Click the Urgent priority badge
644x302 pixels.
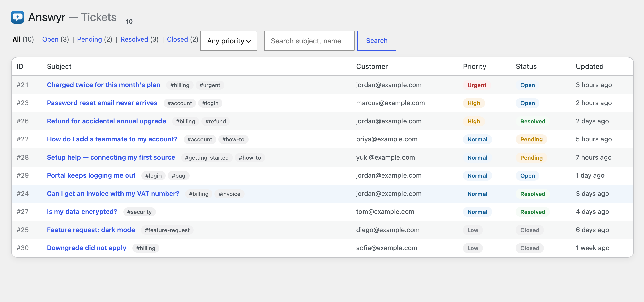click(x=477, y=85)
